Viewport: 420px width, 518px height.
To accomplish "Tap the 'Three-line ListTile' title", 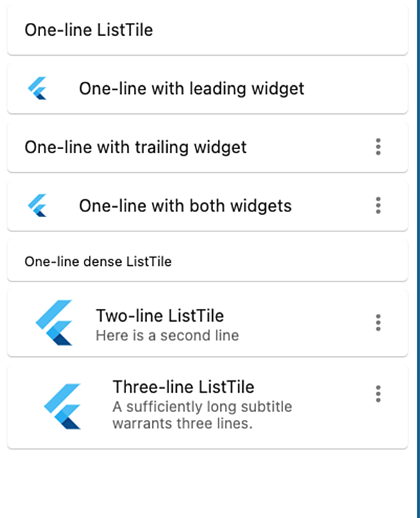I will click(183, 387).
